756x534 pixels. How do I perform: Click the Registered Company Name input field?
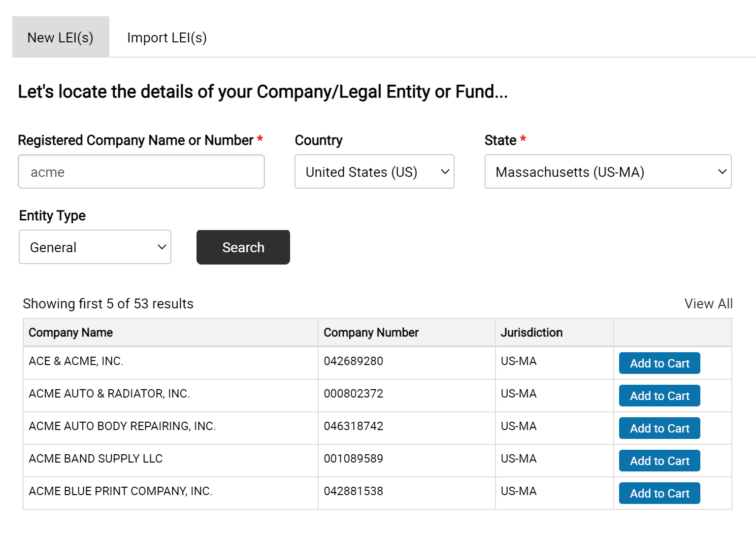point(141,171)
